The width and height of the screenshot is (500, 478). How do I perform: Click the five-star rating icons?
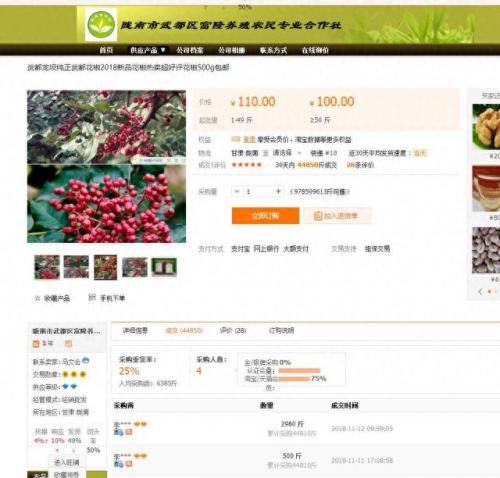coord(247,165)
